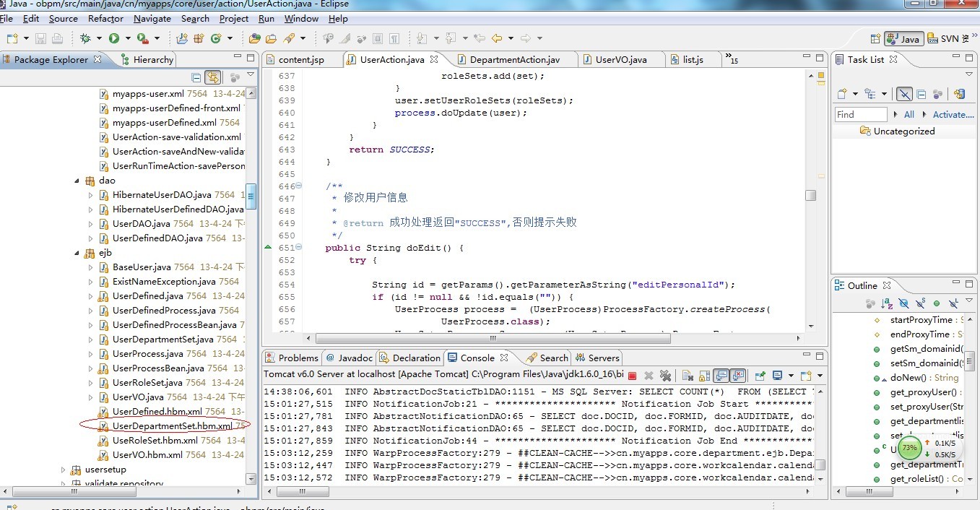Toggle Show Console on Standard Out change

click(721, 376)
